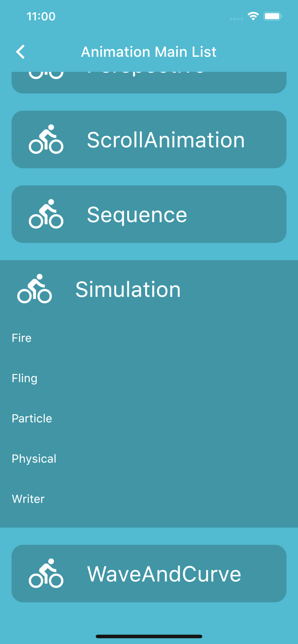Click the bicycle icon beside ScrollAnimation

click(x=46, y=139)
